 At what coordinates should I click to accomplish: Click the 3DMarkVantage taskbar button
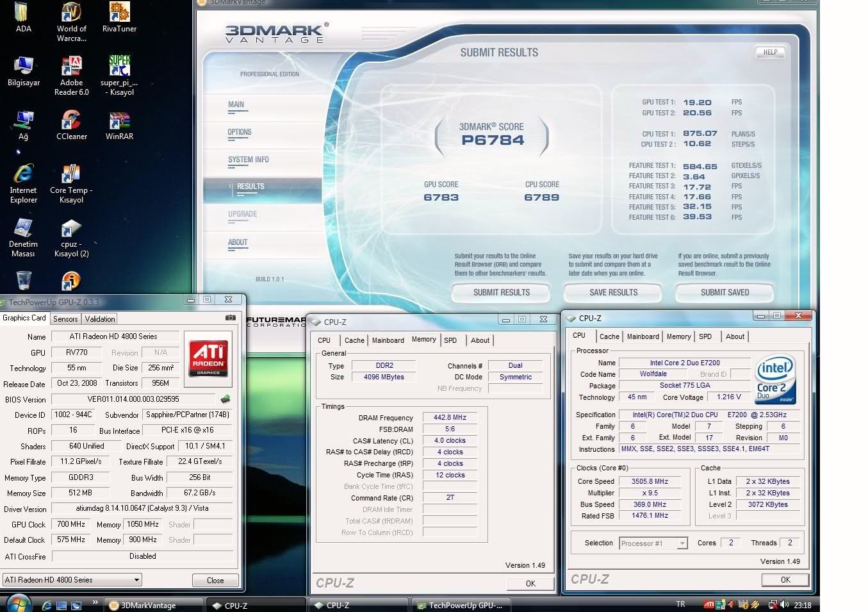click(154, 605)
